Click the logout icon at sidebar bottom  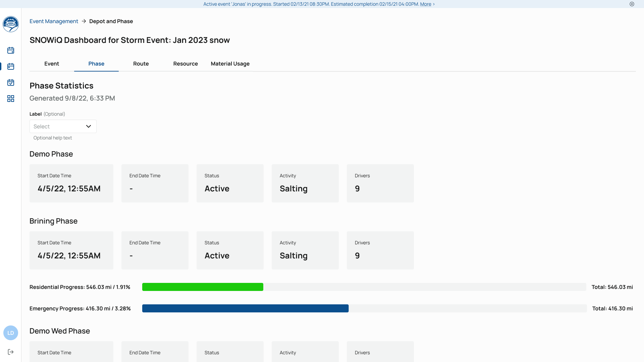[11, 352]
